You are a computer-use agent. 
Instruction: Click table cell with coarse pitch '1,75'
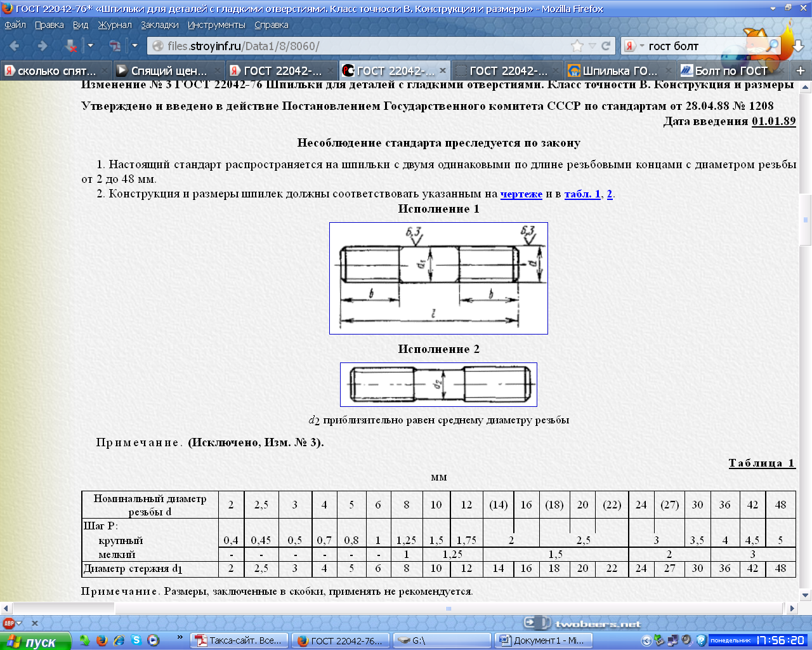[x=466, y=540]
